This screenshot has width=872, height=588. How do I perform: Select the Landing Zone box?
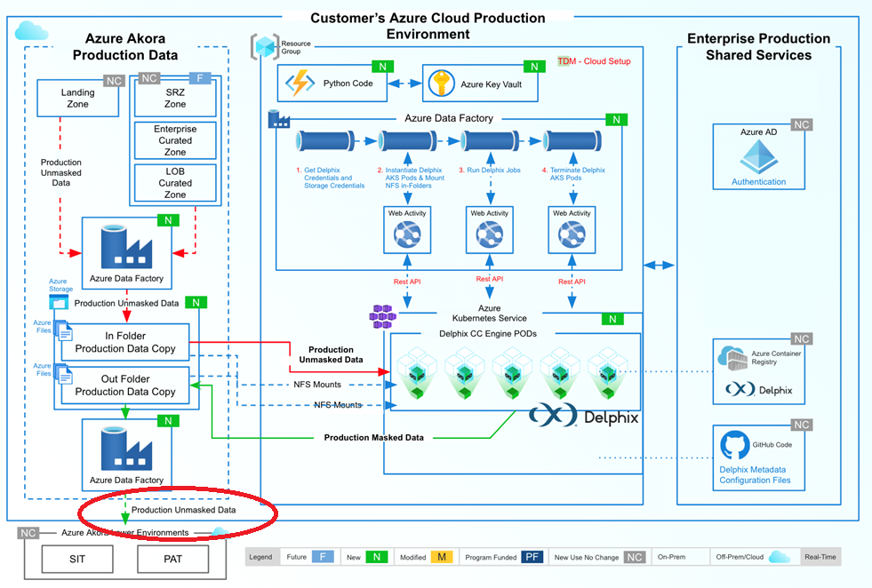pyautogui.click(x=78, y=98)
